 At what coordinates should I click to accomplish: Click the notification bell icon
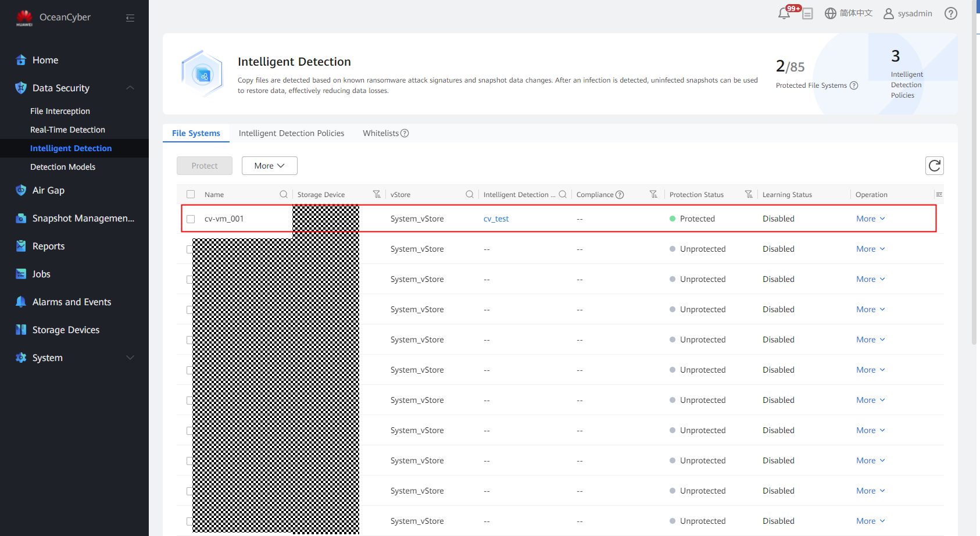pos(784,13)
